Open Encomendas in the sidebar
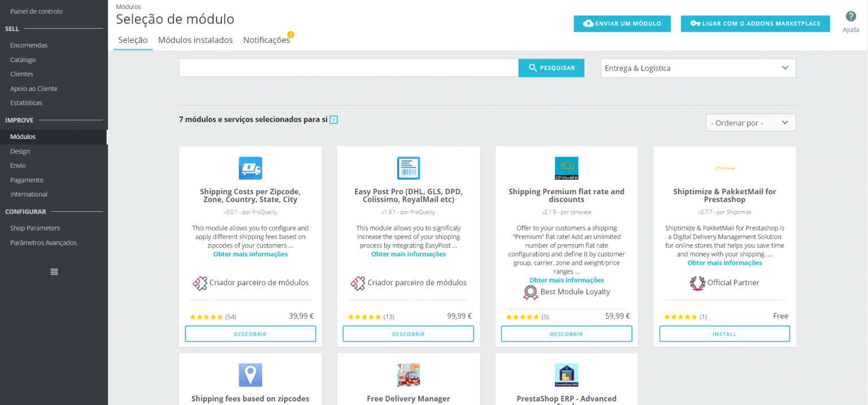 point(29,45)
